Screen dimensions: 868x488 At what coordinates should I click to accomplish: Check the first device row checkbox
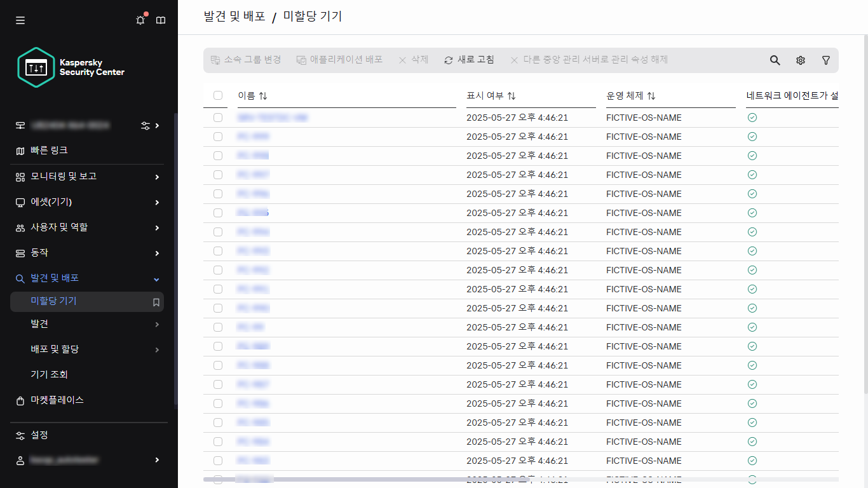pyautogui.click(x=218, y=118)
